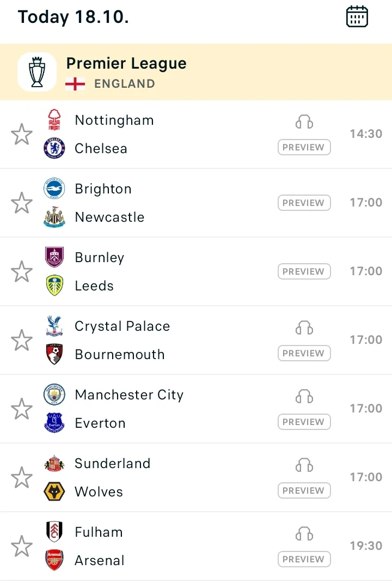Screen dimensions: 392x582
Task: Open PREVIEW for Brighton vs Newcastle
Action: 304,203
